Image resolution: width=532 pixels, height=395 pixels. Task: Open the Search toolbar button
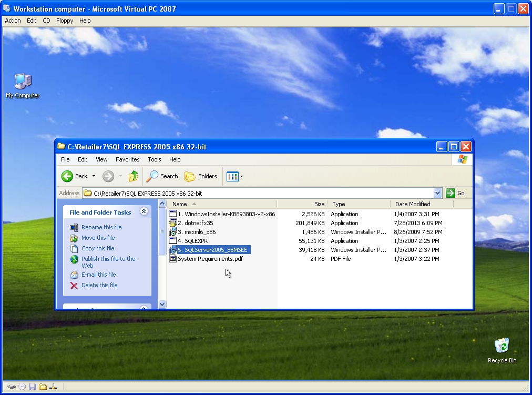point(162,176)
